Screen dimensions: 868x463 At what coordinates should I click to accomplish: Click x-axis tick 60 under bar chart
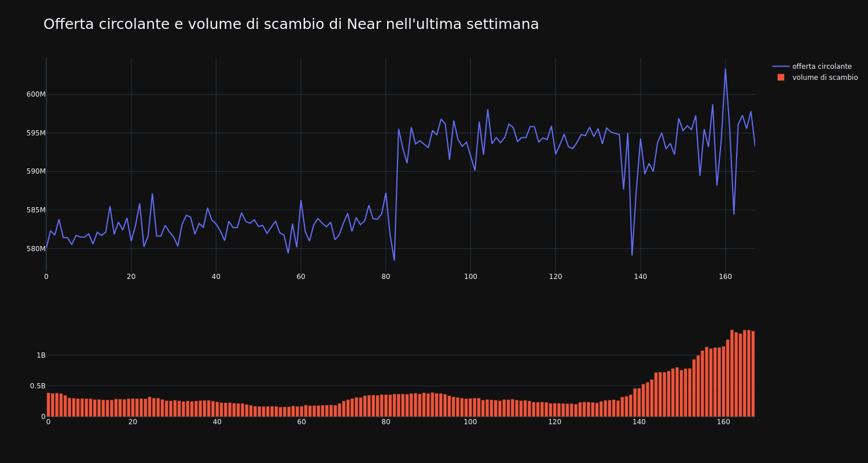(301, 422)
